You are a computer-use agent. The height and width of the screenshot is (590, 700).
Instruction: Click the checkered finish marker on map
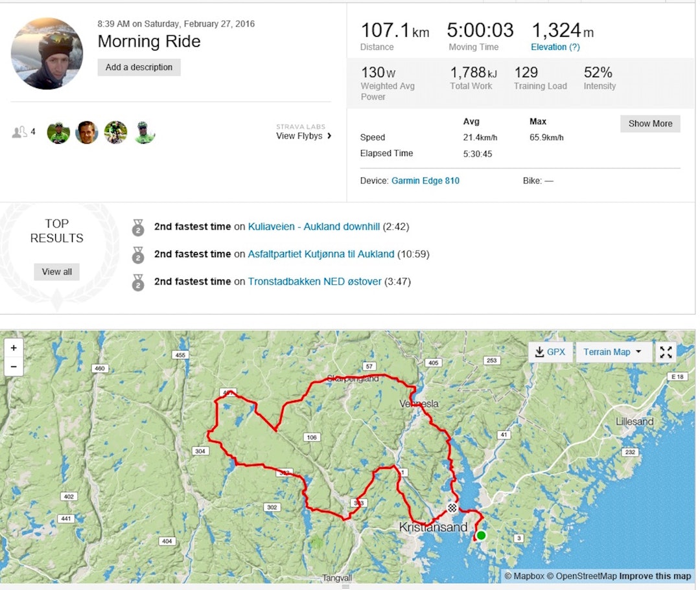point(452,508)
